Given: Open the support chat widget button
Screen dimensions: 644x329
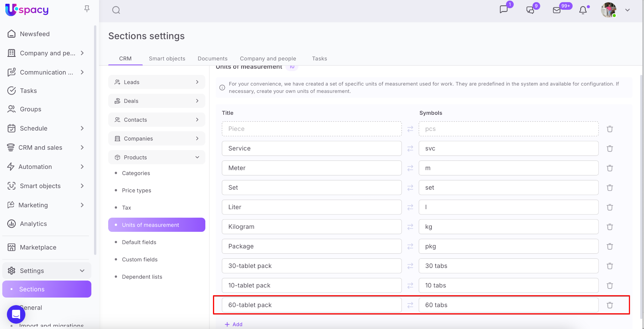Looking at the screenshot, I should 16,314.
